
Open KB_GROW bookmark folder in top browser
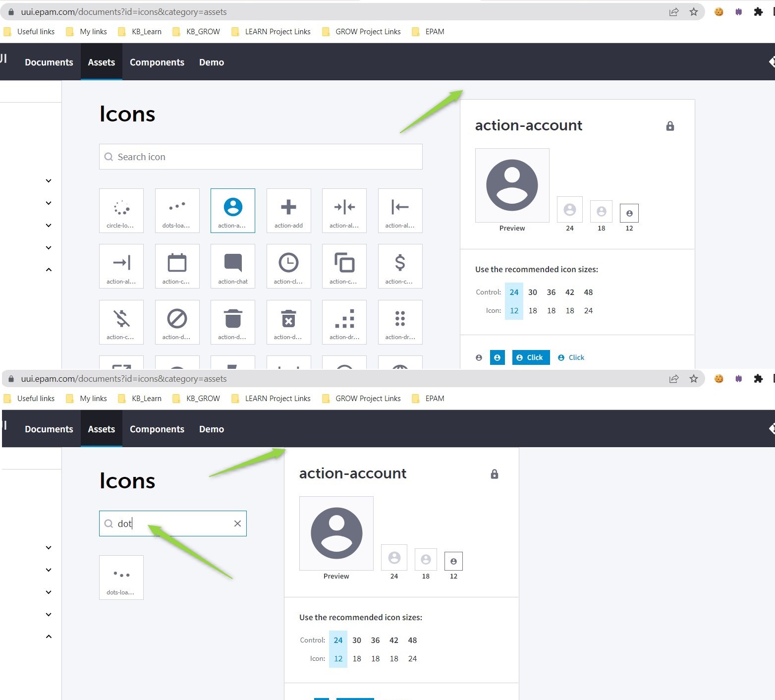point(196,32)
